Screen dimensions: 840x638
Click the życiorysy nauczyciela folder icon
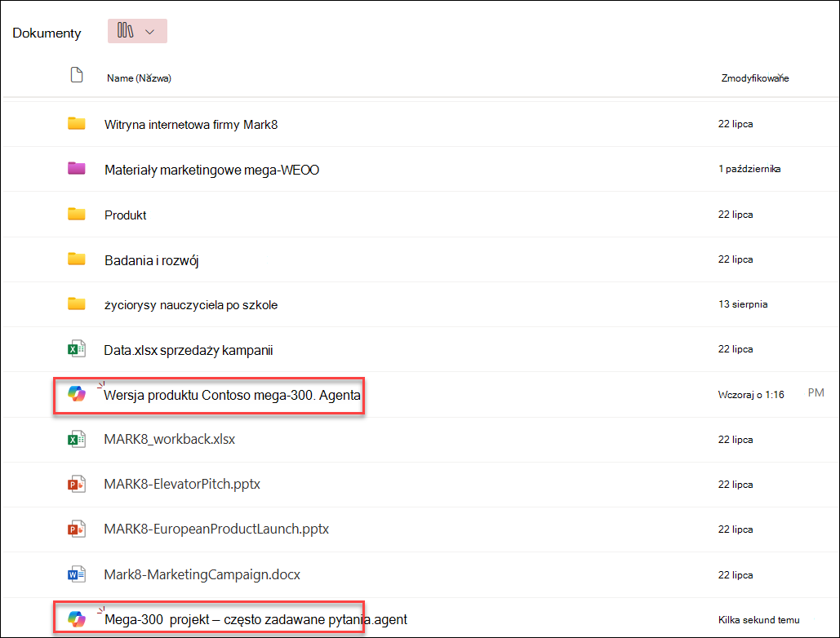point(77,304)
